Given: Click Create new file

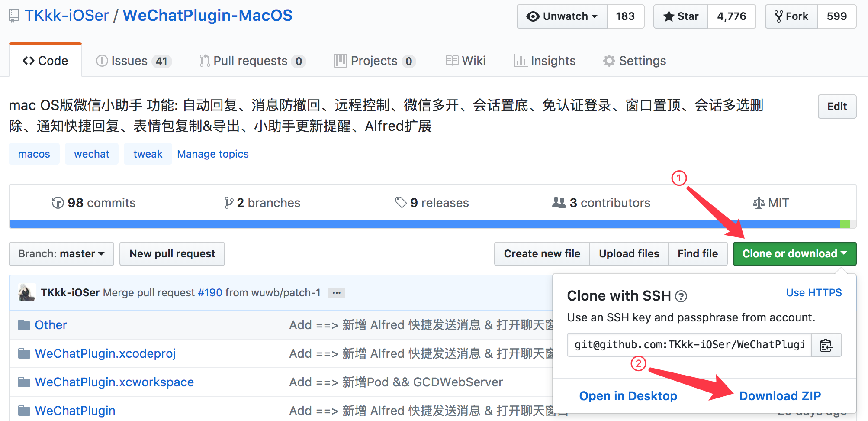Looking at the screenshot, I should [542, 254].
